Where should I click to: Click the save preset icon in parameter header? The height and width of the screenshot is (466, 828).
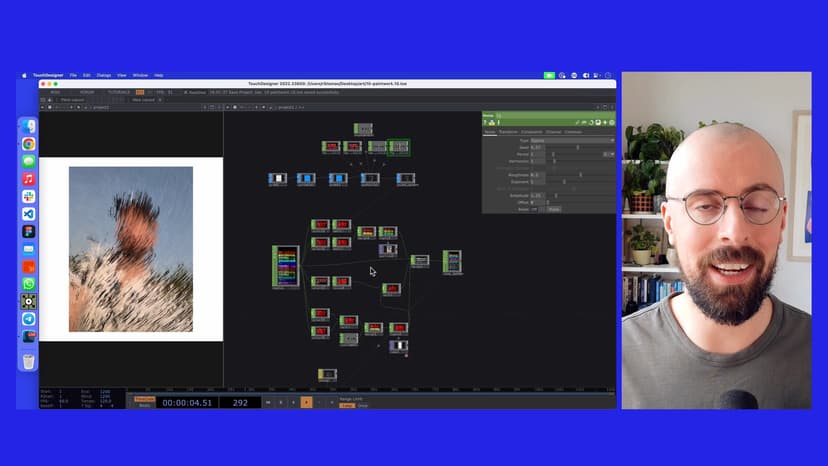598,122
